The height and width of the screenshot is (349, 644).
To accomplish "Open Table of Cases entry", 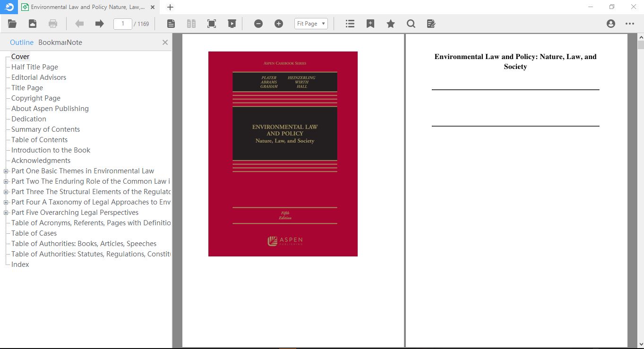I will point(34,233).
